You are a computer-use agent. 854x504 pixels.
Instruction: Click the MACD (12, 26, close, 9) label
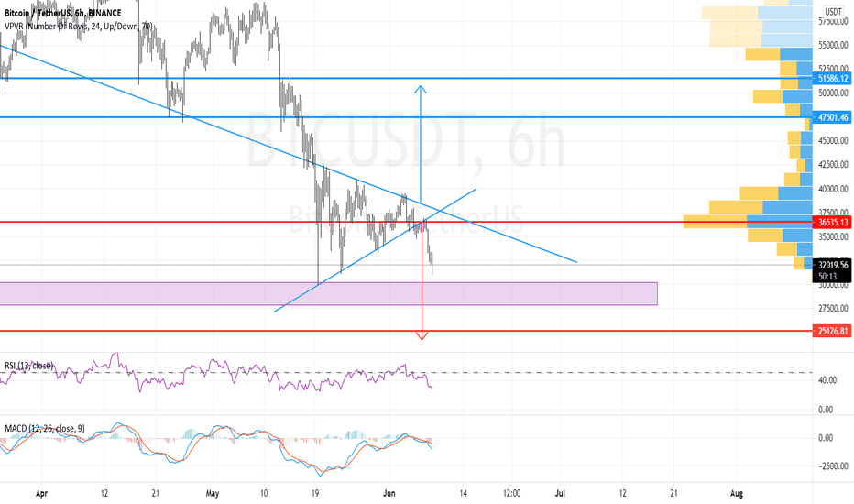[45, 428]
